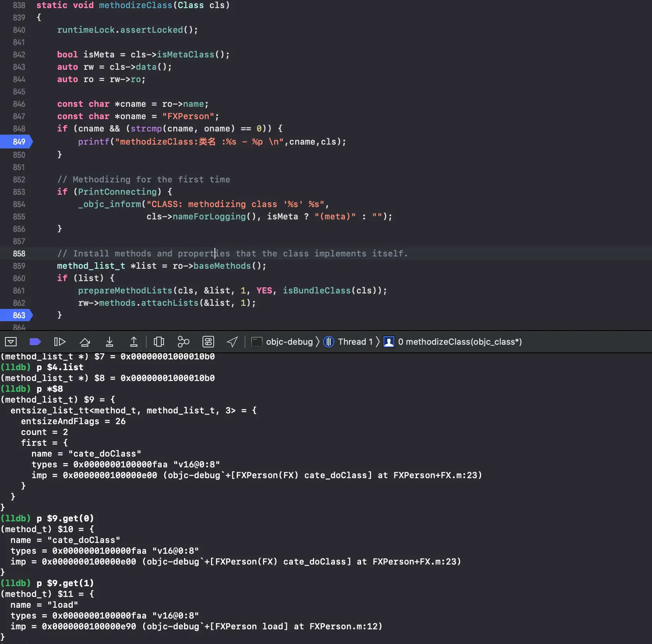Deactivate breakpoints using the blue breakpoint icon
This screenshot has height=644, width=652.
[x=35, y=342]
